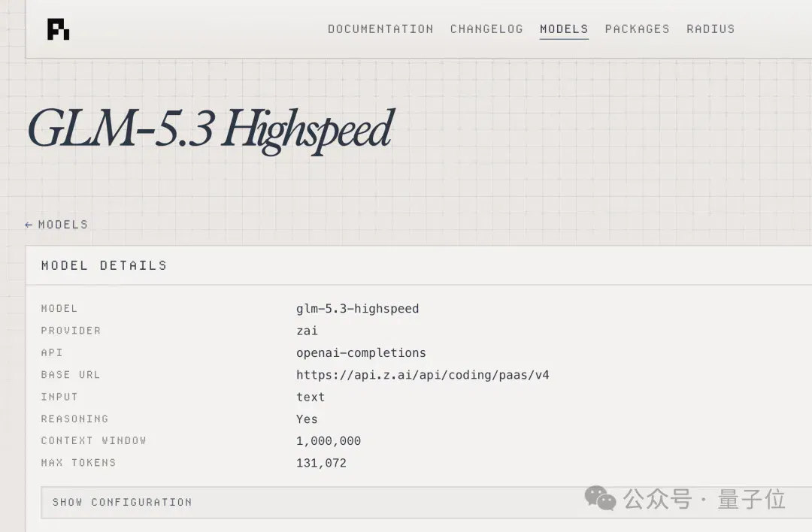Click the back arrow beside Models
The height and width of the screenshot is (532, 812).
pos(29,225)
